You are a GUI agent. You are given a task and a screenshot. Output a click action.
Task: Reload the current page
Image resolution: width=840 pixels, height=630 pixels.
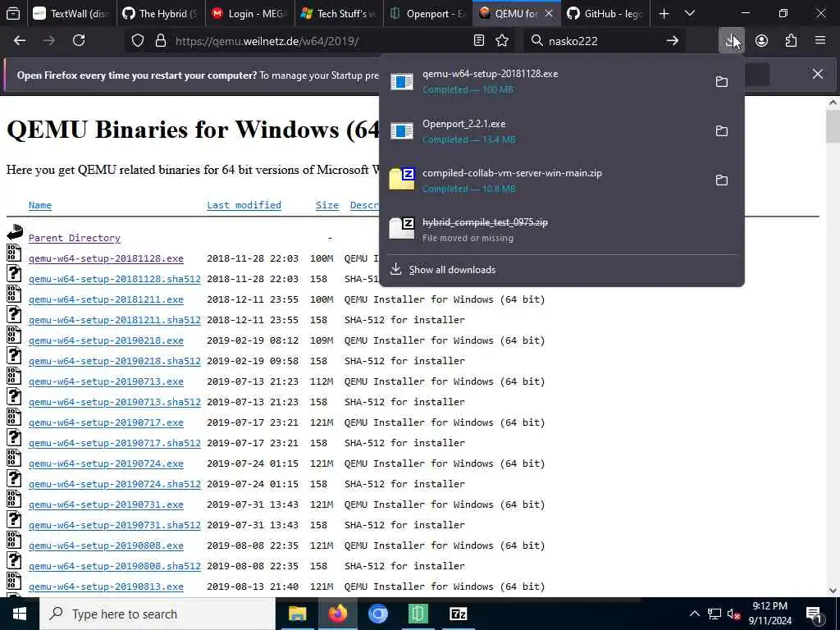point(79,41)
